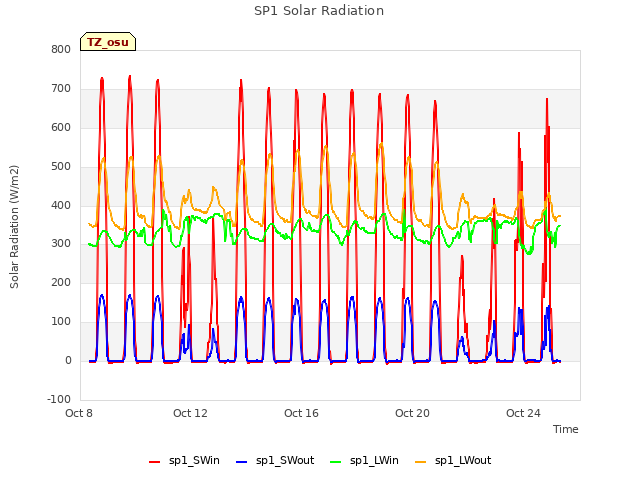Click the 500 y-axis tick label

(61, 167)
